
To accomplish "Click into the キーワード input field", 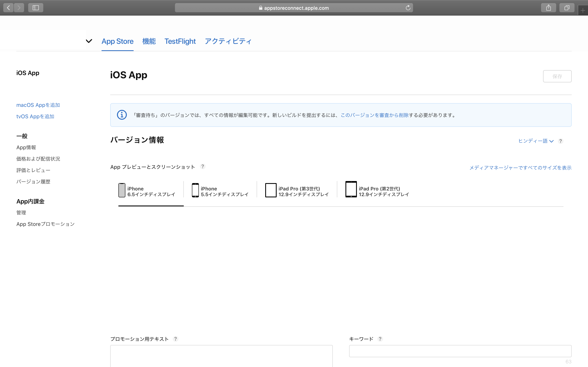I will click(x=460, y=351).
